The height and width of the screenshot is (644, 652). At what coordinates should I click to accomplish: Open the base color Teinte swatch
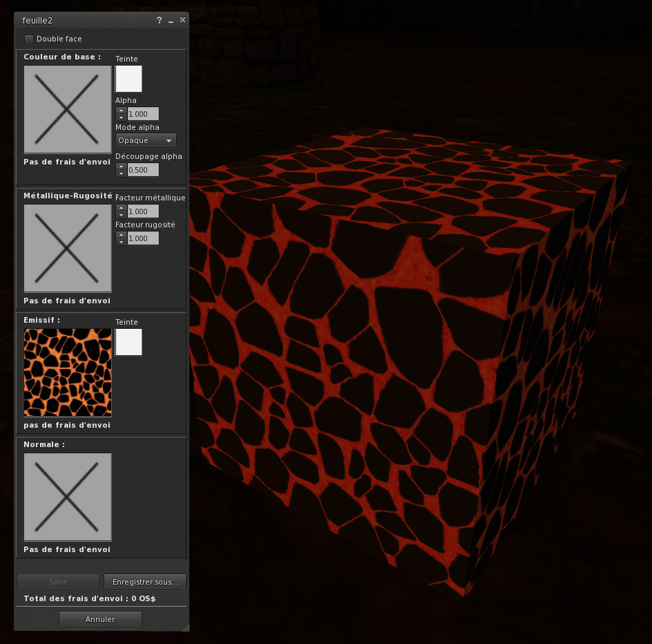point(128,79)
